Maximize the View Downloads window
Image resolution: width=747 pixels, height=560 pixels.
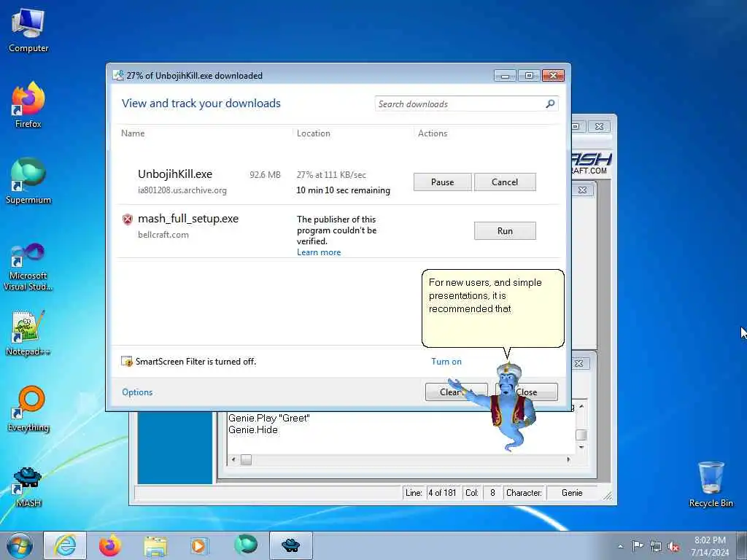pyautogui.click(x=529, y=75)
